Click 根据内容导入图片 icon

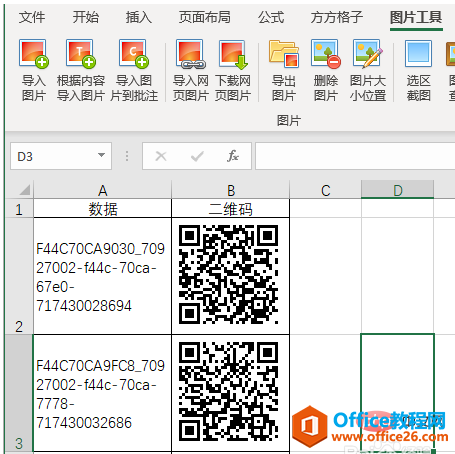tap(81, 54)
